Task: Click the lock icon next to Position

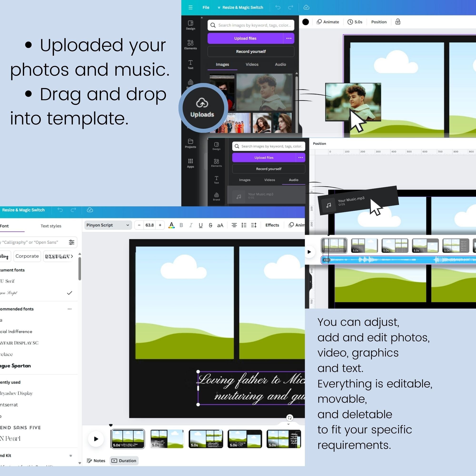Action: point(398,22)
